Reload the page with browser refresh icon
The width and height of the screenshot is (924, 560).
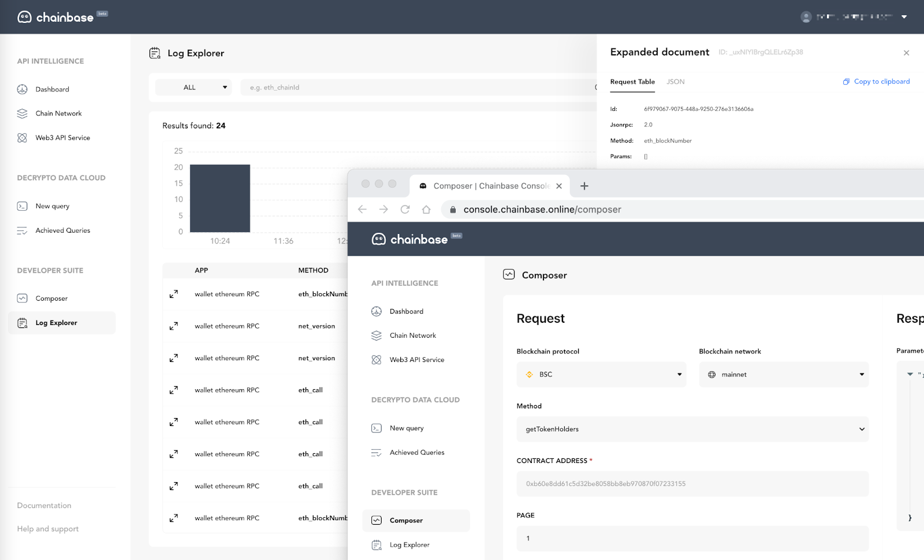(405, 210)
